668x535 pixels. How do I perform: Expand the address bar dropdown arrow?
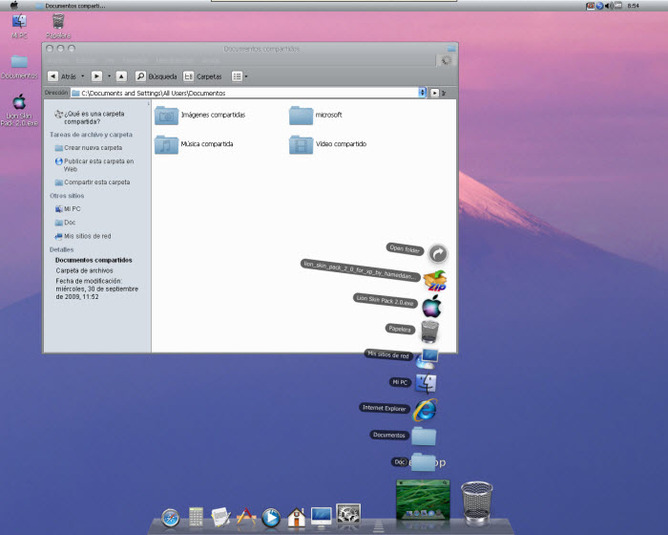[423, 93]
